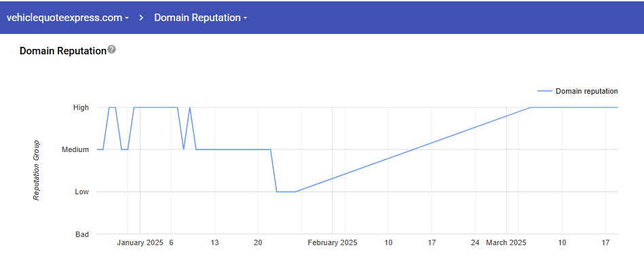Click the Domain Reputation heading text
644x273 pixels.
(x=63, y=50)
